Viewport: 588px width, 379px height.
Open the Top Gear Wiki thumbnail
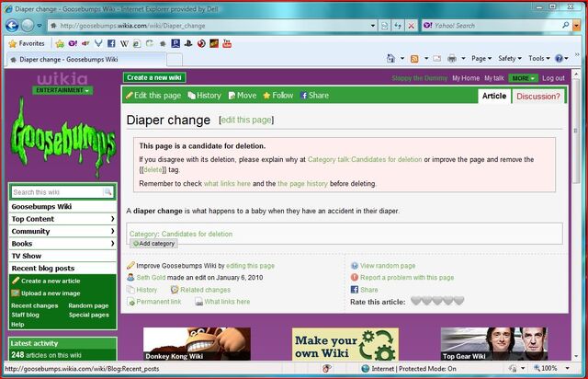(494, 344)
